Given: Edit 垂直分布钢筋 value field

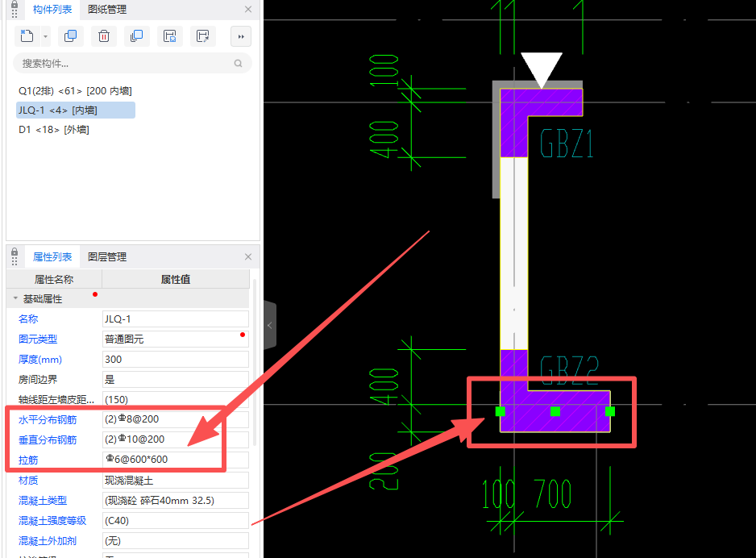Looking at the screenshot, I should [x=176, y=439].
